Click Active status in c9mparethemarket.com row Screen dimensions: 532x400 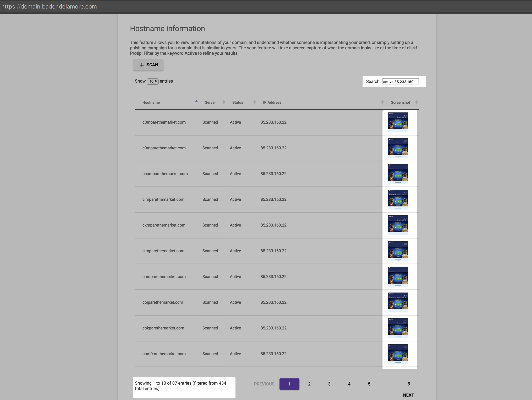click(x=235, y=148)
